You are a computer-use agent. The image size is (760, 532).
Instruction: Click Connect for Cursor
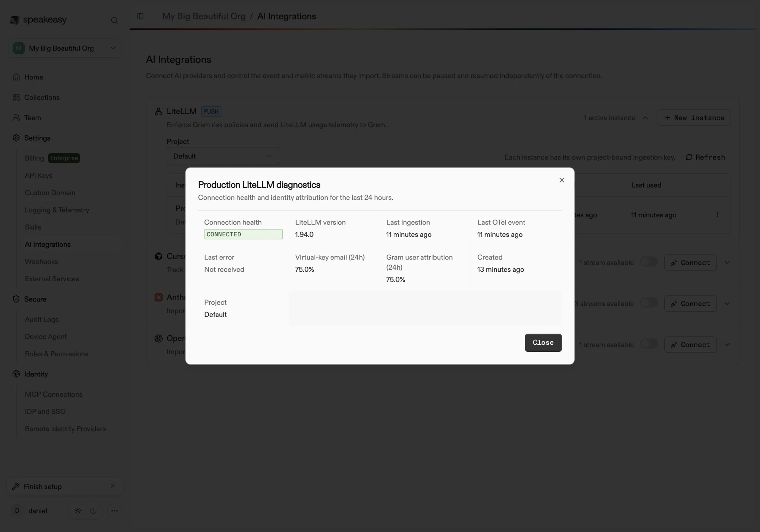[x=690, y=263]
